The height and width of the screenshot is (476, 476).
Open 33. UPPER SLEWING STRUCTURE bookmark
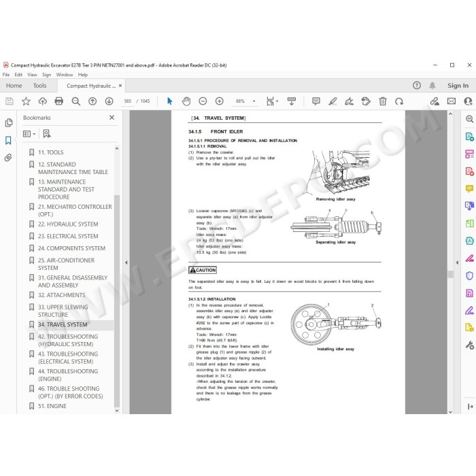(x=63, y=311)
